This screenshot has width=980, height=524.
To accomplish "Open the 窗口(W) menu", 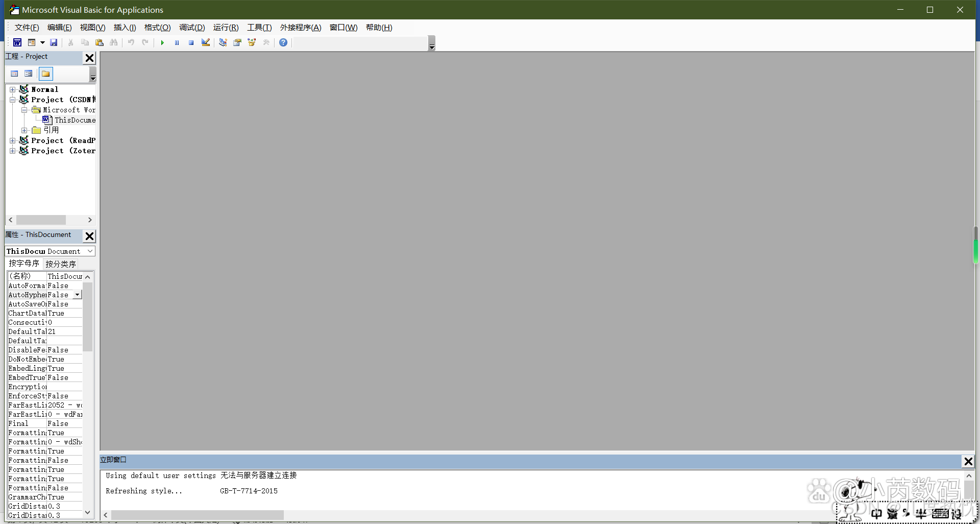I will [x=344, y=28].
